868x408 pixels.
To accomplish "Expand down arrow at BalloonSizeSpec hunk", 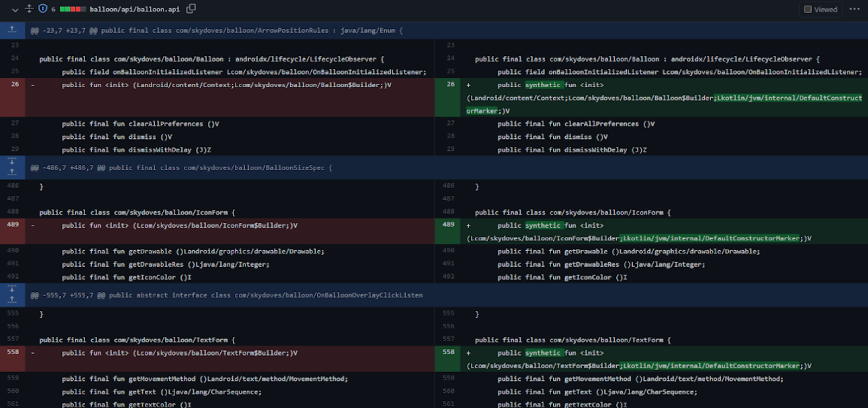I will point(12,162).
